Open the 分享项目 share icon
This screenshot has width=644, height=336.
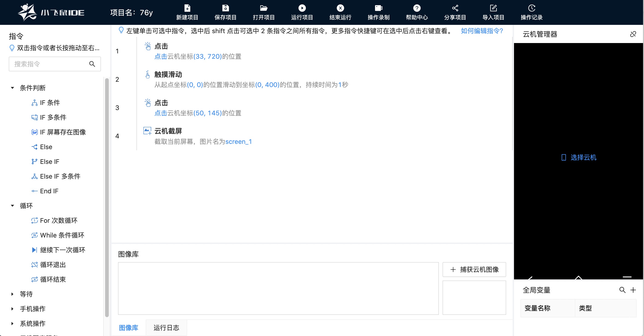pyautogui.click(x=455, y=8)
